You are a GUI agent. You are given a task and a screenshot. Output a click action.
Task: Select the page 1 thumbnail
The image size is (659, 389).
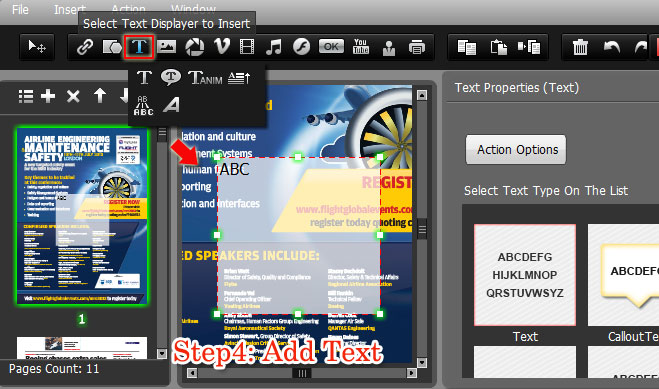(82, 216)
